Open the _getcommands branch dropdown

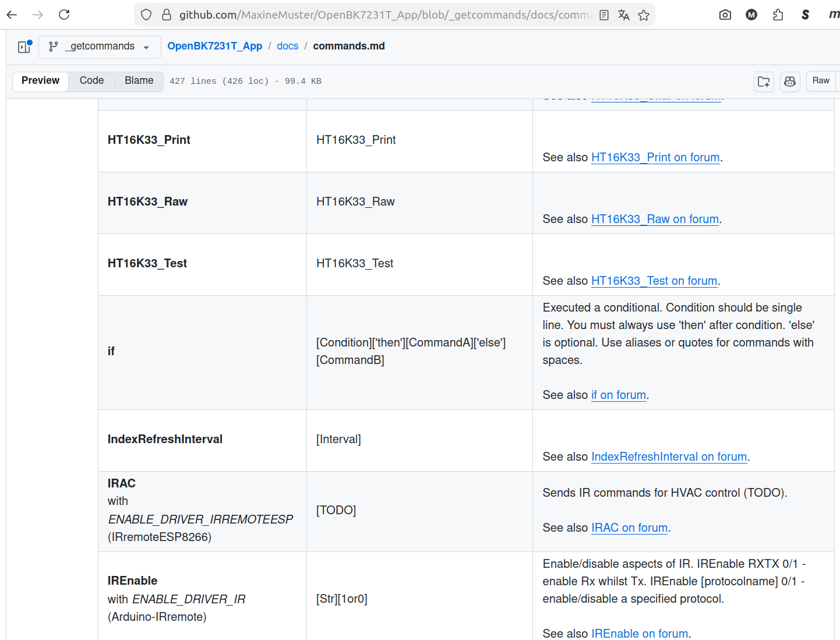pos(100,47)
